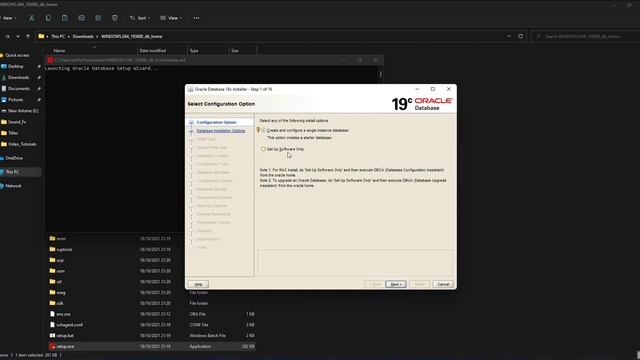
Task: Click the Forward arrow in File Explorer
Action: pos(7,36)
